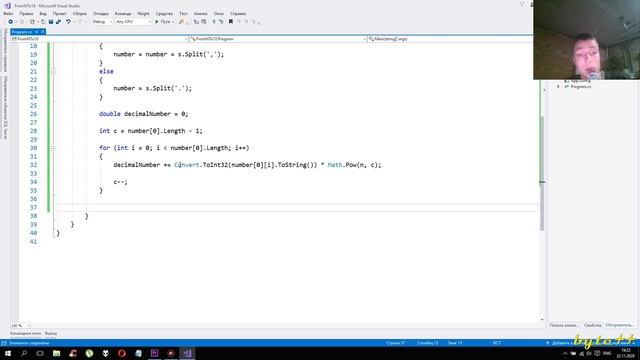640x360 pixels.
Task: Click the ВСТ insert mode status indicator
Action: point(496,343)
